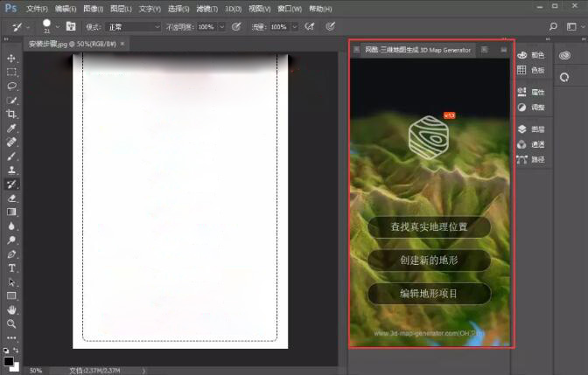Enable airbrush-style build-up

310,26
